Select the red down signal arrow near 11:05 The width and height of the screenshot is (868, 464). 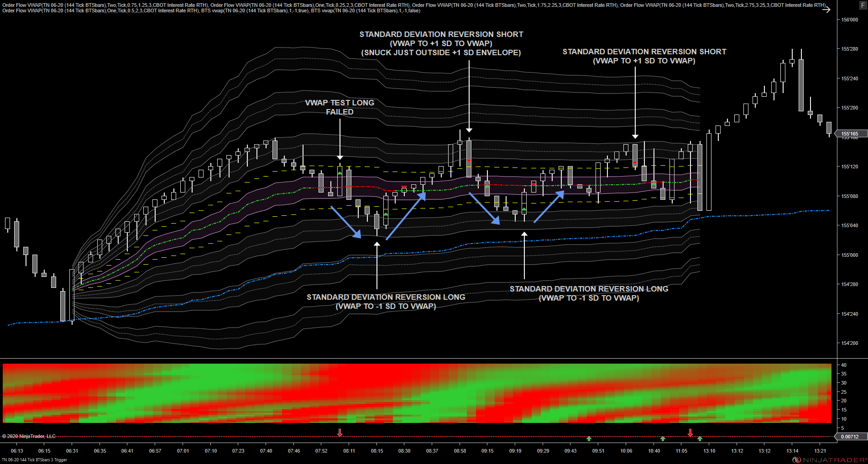click(x=690, y=432)
